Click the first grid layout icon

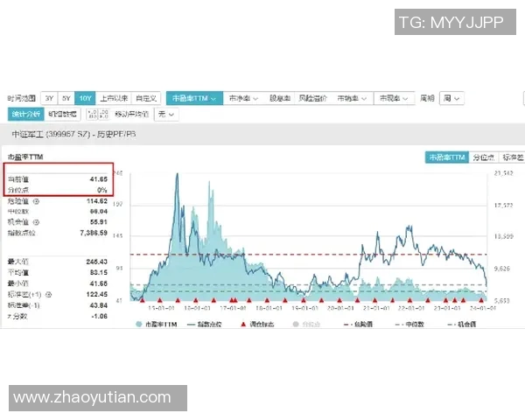click(92, 115)
